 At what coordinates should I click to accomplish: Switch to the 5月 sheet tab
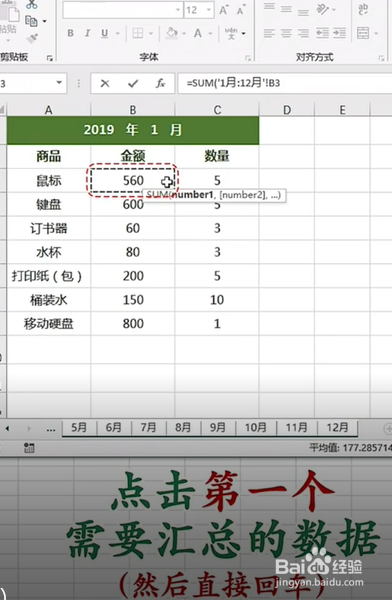pos(79,427)
